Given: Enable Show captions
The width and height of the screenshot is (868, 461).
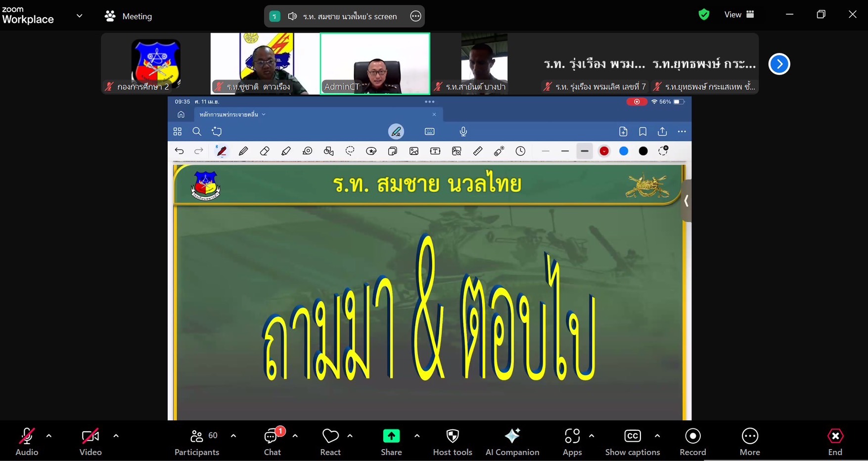Looking at the screenshot, I should [x=632, y=442].
